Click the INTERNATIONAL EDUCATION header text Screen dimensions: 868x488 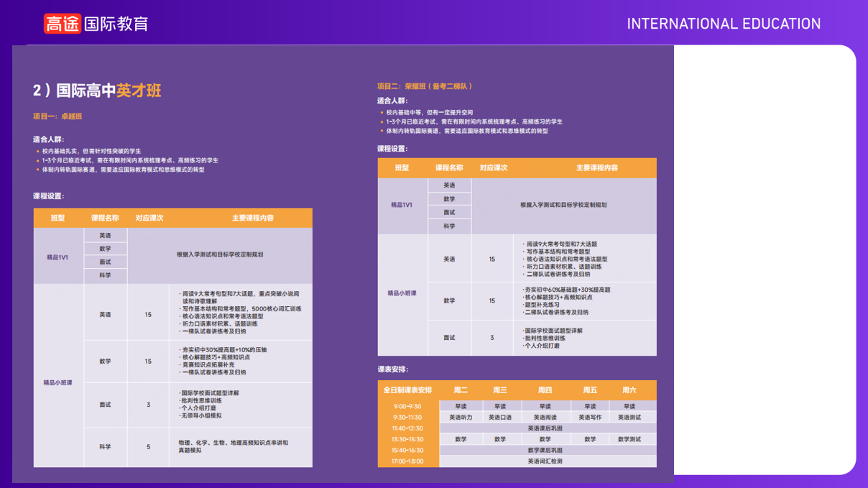(723, 24)
